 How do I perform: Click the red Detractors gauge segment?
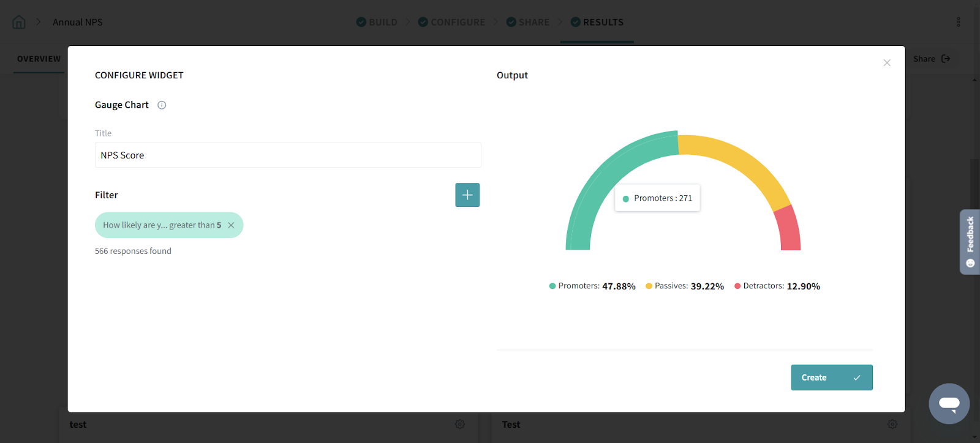tap(789, 229)
